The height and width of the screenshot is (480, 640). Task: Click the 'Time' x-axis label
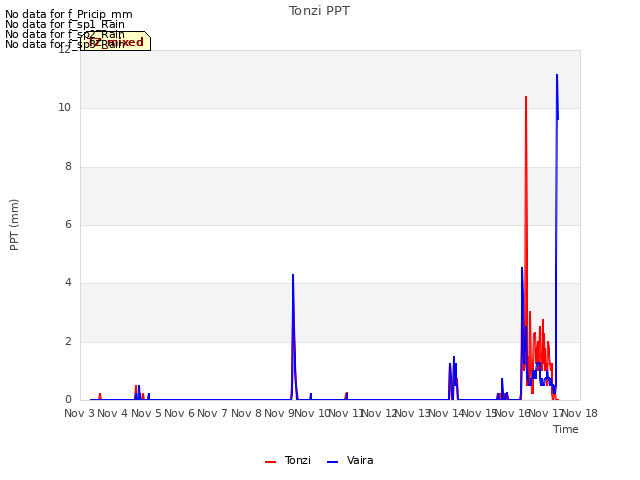(566, 429)
